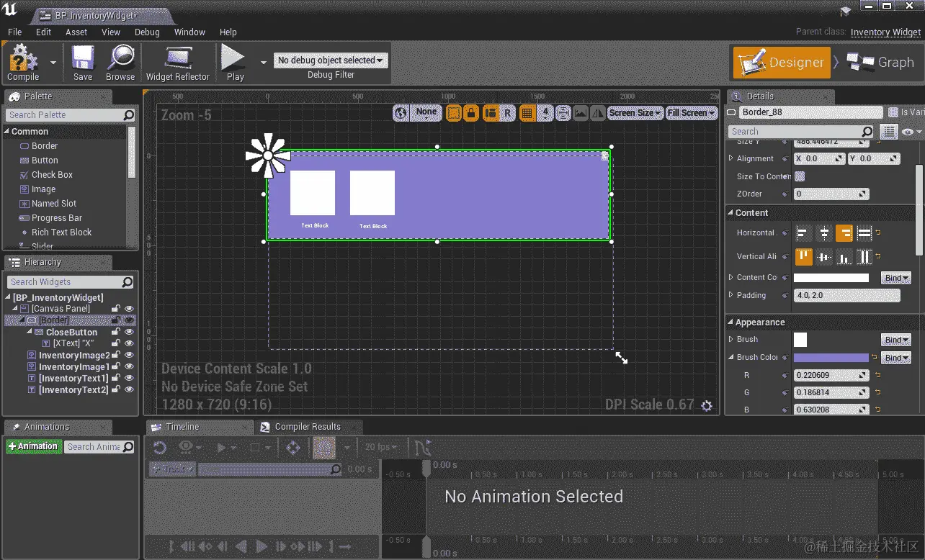Open the Screen Size dropdown

[635, 113]
